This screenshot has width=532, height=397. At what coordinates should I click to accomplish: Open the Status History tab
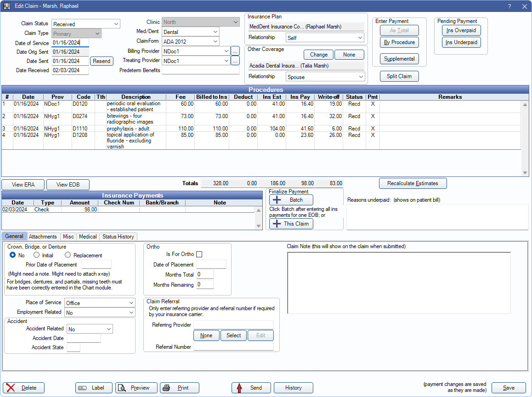[118, 237]
